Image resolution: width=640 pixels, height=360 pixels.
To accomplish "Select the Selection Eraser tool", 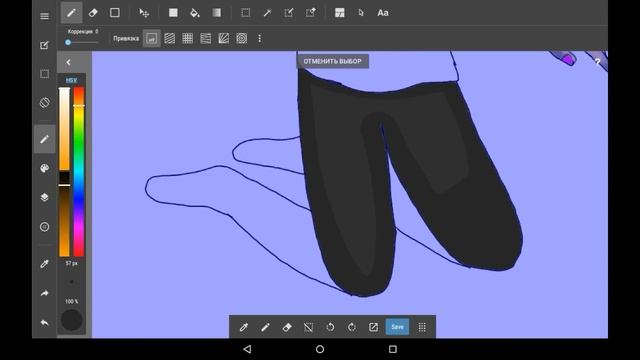I will 311,13.
